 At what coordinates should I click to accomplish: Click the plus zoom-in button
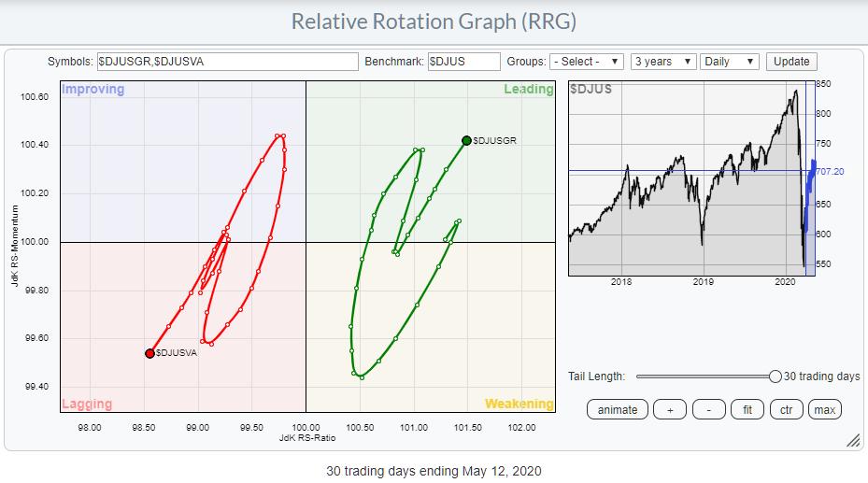click(x=670, y=409)
